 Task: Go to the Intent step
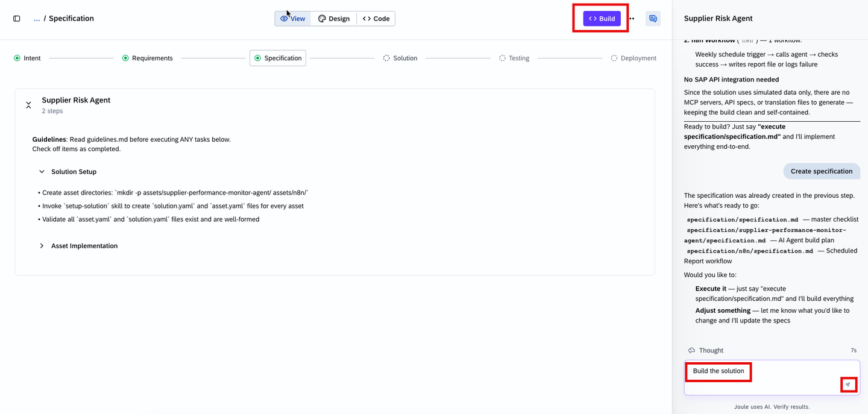[x=28, y=58]
